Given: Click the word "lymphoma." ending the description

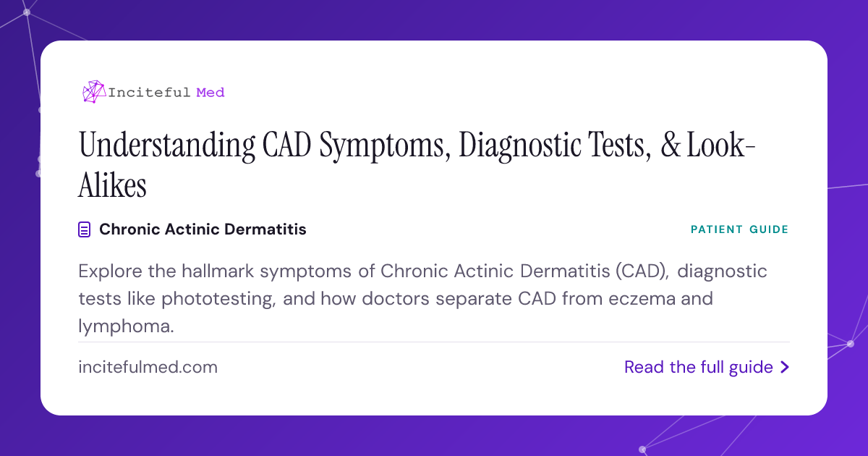Looking at the screenshot, I should (127, 326).
